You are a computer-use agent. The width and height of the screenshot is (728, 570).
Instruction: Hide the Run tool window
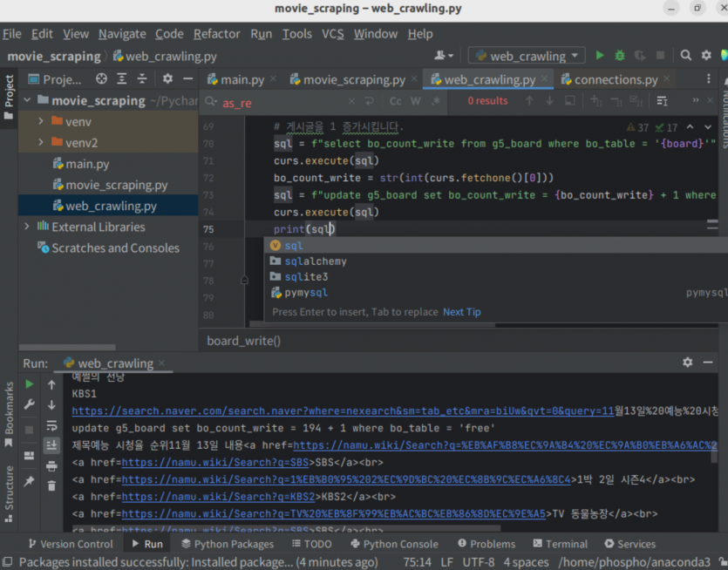(x=708, y=362)
